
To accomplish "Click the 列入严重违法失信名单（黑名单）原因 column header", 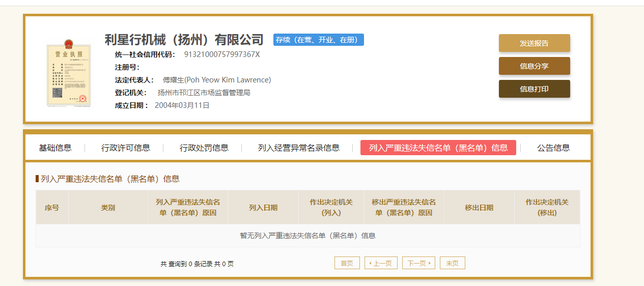I will pos(188,208).
